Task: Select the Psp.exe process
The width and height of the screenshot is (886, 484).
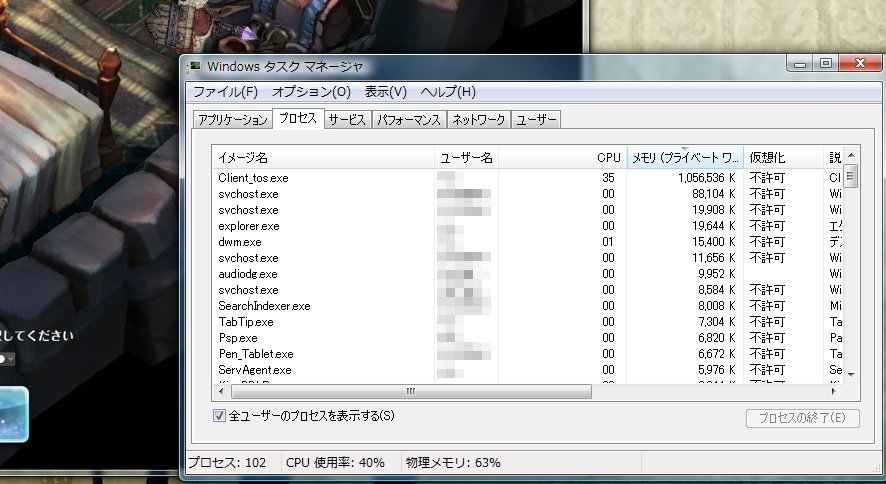Action: pyautogui.click(x=528, y=338)
